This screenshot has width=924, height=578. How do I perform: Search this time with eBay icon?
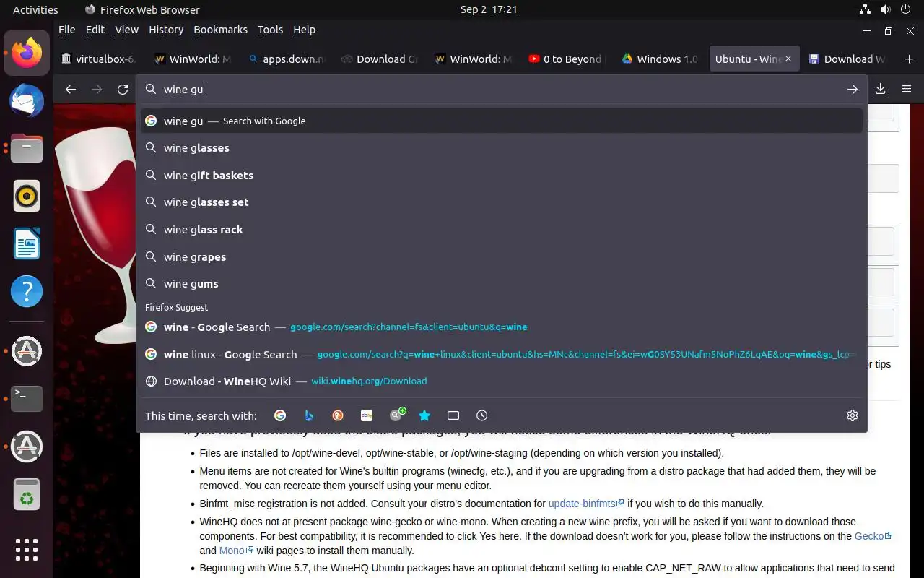click(367, 415)
